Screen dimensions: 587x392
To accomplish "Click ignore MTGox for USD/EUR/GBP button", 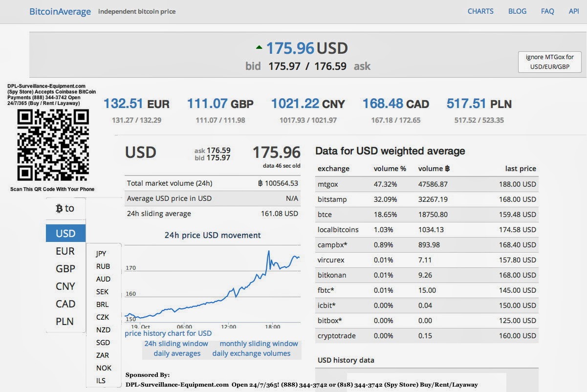I will 550,62.
